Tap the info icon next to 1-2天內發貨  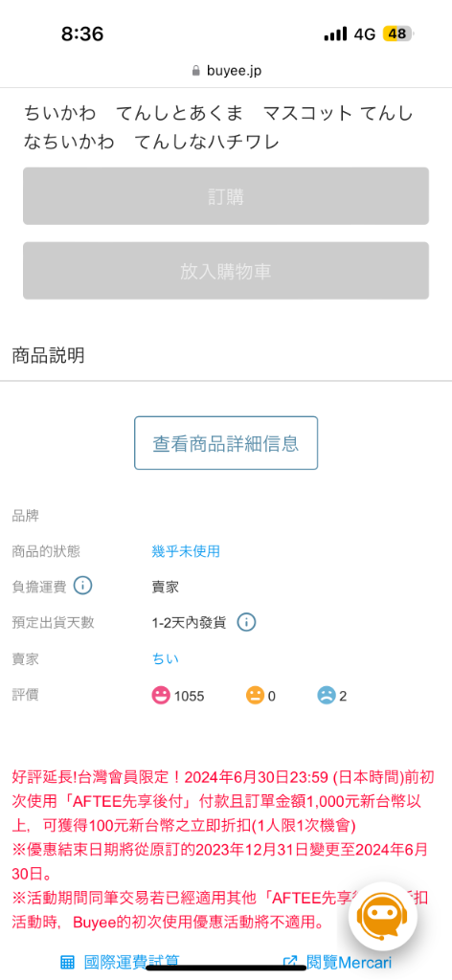click(x=247, y=622)
